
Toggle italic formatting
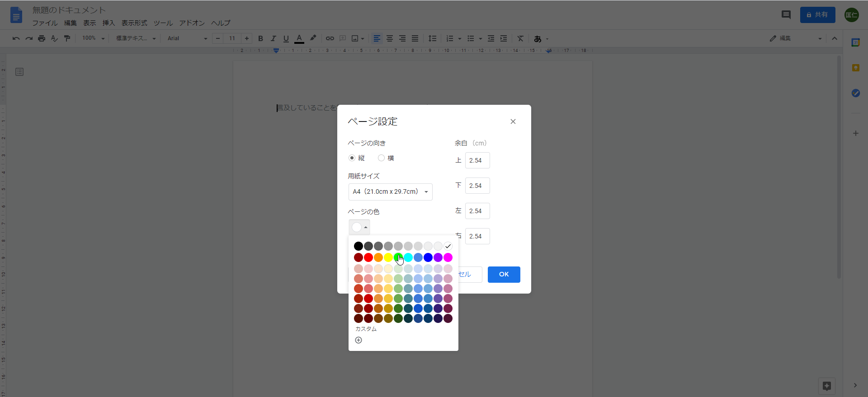click(x=273, y=38)
